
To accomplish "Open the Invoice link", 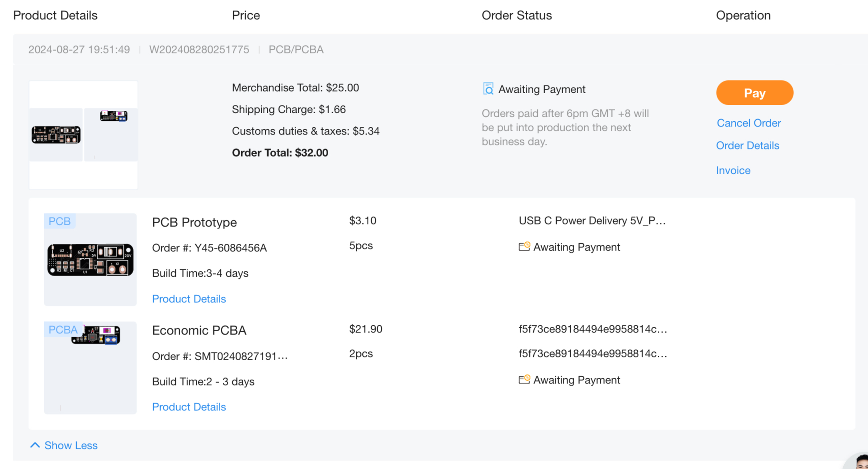I will click(733, 170).
